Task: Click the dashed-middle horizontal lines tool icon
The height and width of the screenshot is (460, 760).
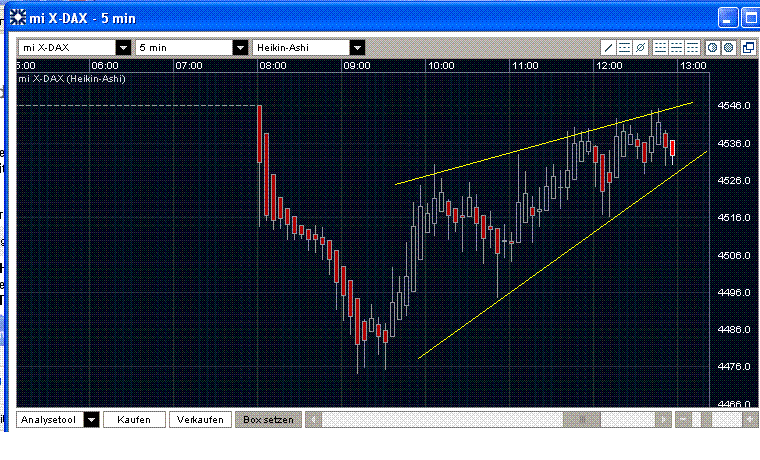Action: [624, 48]
